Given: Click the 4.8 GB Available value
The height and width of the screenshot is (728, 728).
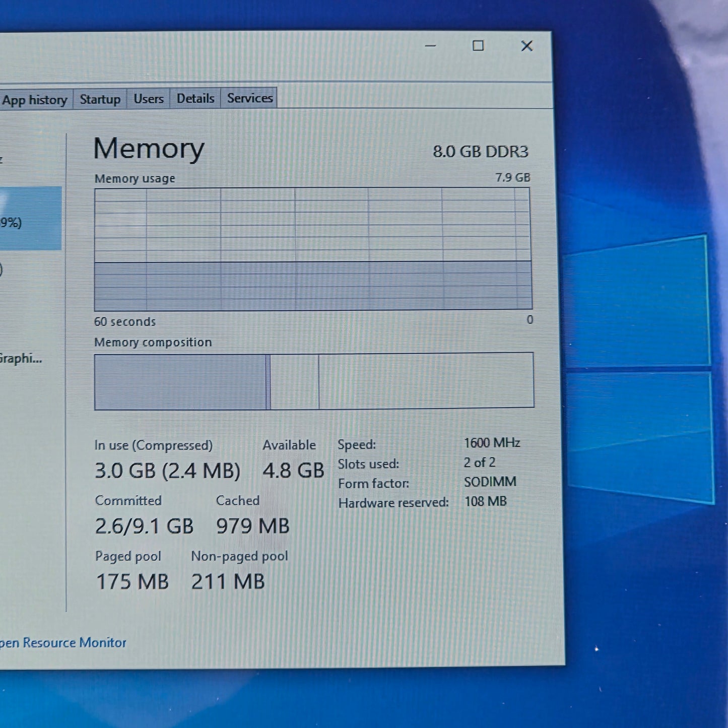Looking at the screenshot, I should tap(293, 471).
